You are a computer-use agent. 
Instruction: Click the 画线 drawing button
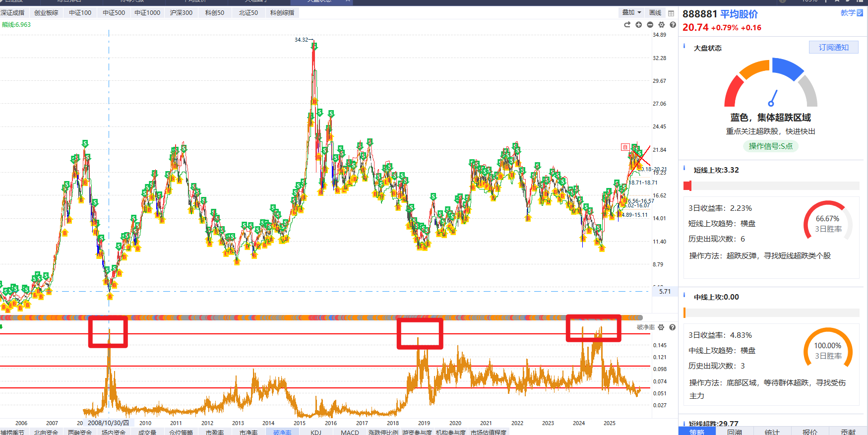(x=655, y=12)
